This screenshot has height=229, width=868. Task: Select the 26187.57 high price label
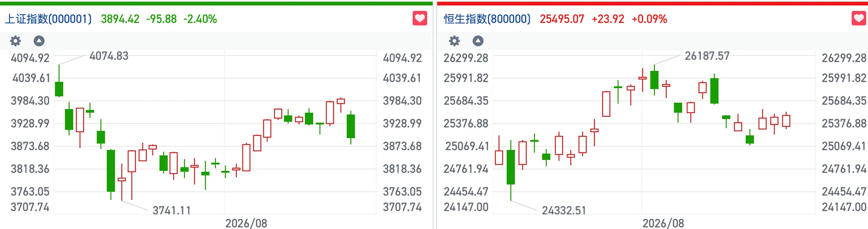(x=707, y=56)
